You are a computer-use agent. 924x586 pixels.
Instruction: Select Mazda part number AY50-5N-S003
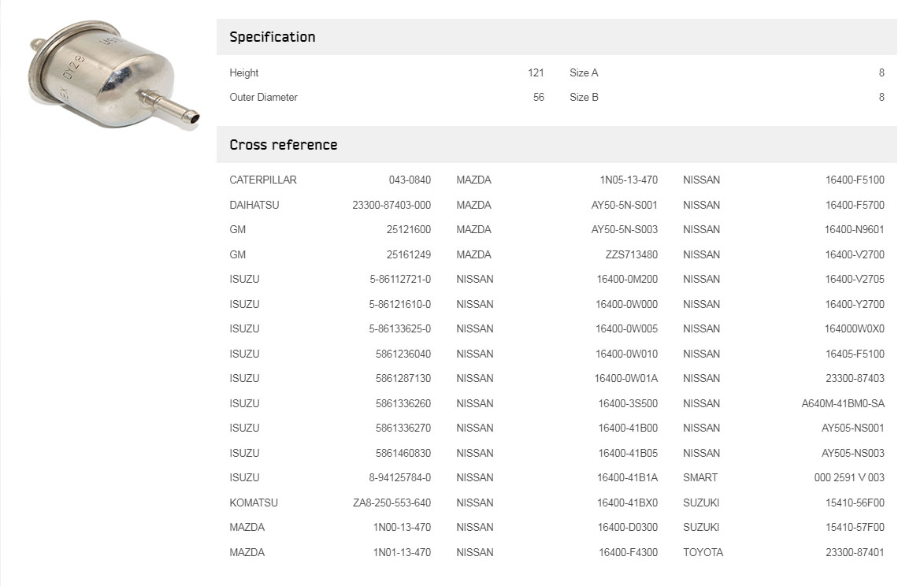[625, 230]
